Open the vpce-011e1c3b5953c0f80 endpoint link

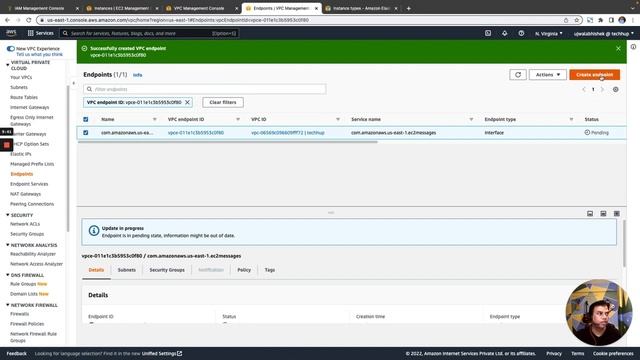tap(196, 133)
